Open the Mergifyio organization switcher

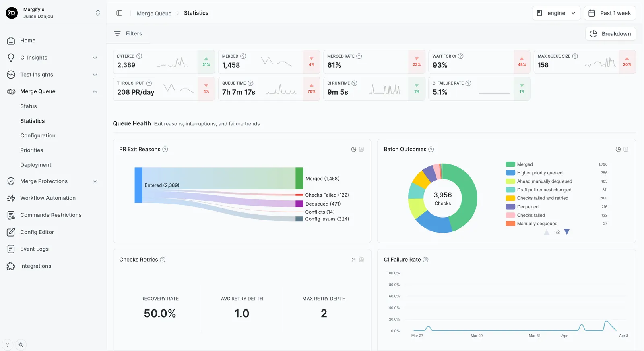tap(53, 13)
